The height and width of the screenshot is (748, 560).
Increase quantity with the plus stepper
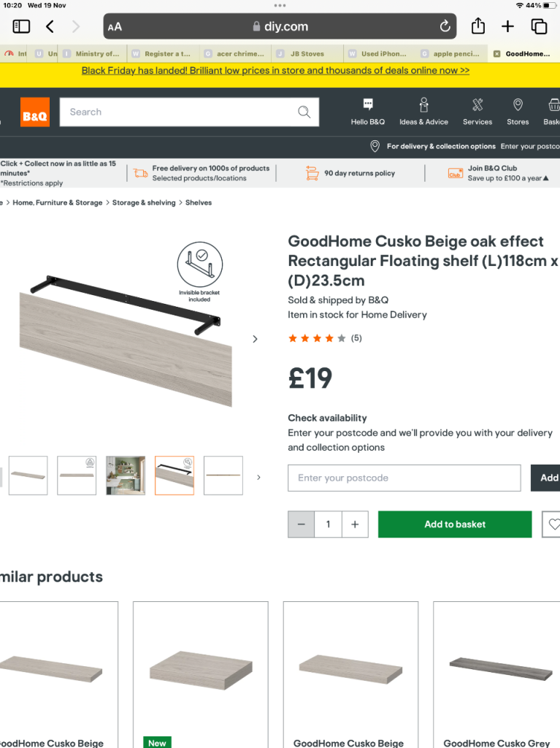355,524
